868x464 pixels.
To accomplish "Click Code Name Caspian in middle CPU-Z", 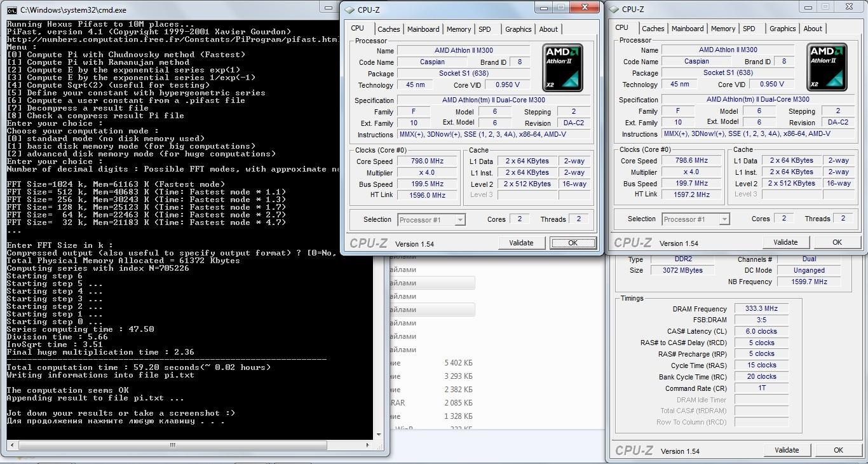I will tap(432, 62).
